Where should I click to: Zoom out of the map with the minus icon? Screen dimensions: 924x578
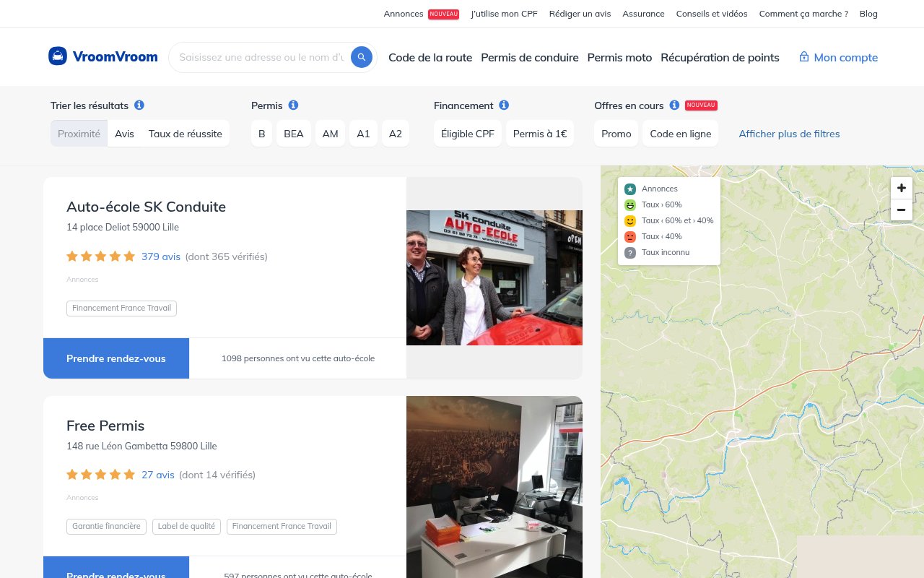[901, 210]
